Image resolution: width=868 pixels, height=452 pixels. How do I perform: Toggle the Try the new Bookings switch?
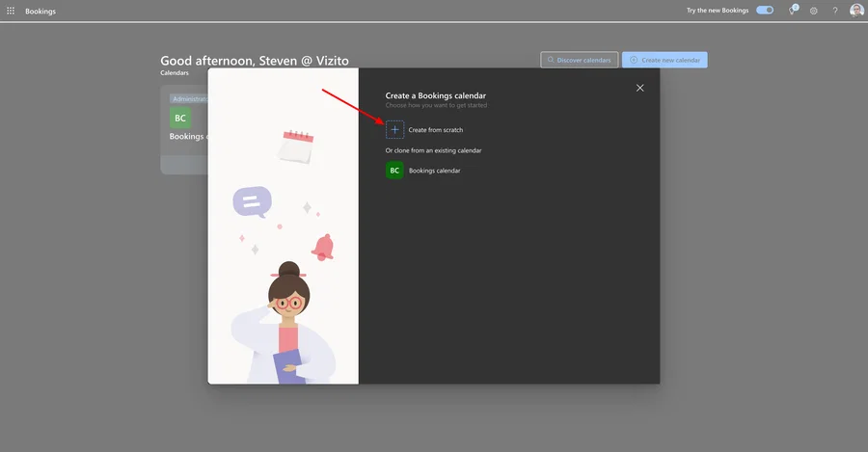[765, 10]
